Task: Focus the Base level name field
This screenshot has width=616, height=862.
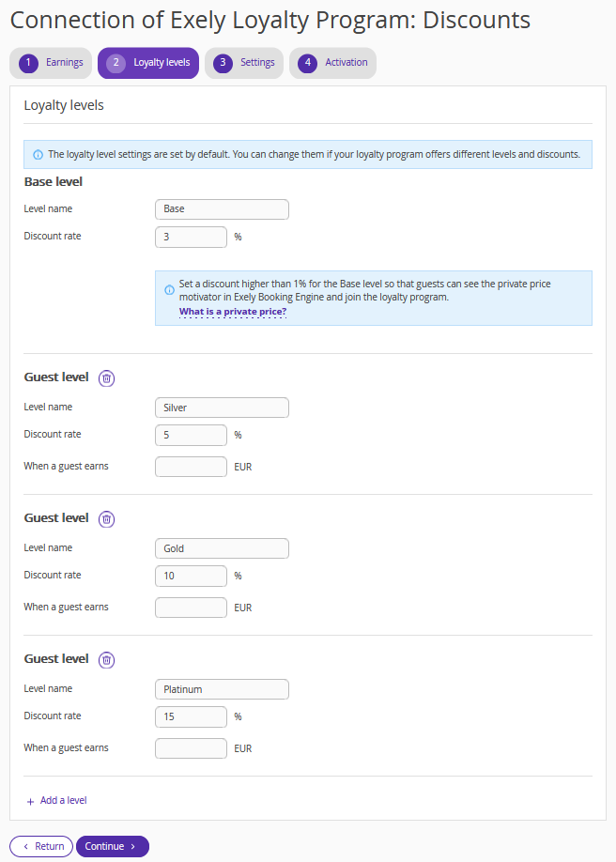Action: coord(223,209)
